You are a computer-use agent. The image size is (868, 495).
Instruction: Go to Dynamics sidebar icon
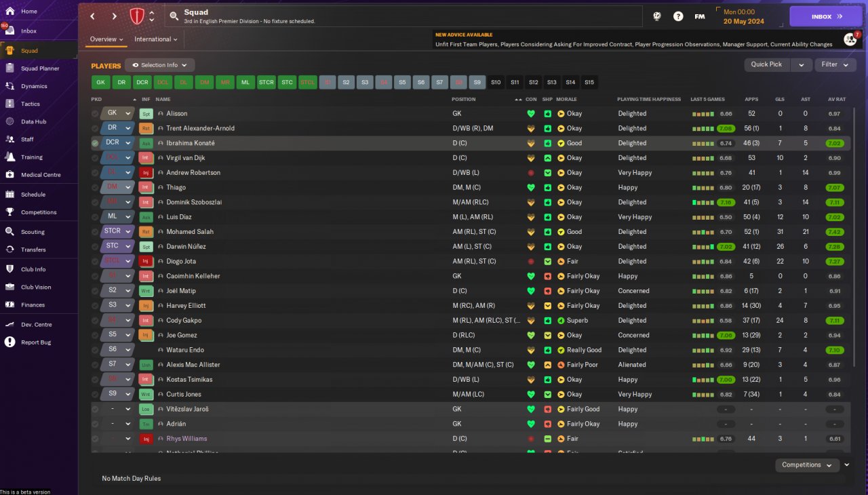pos(10,86)
